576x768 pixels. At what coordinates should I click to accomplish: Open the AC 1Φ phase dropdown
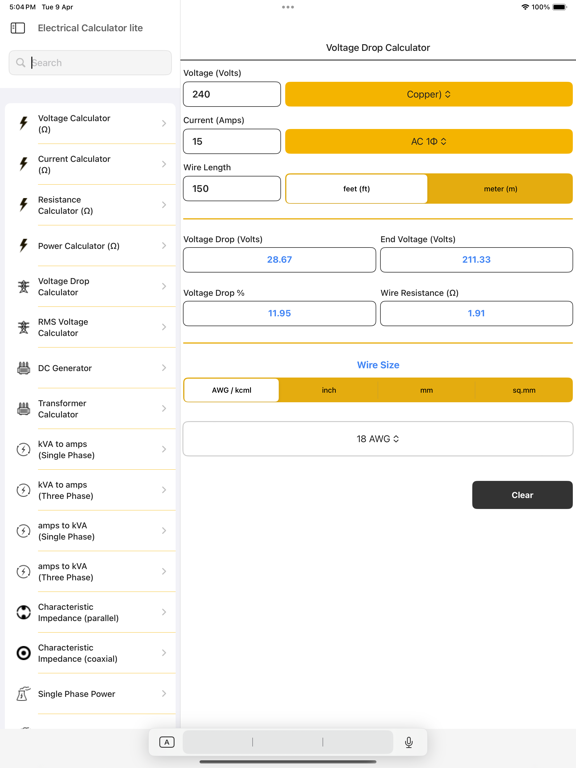429,141
